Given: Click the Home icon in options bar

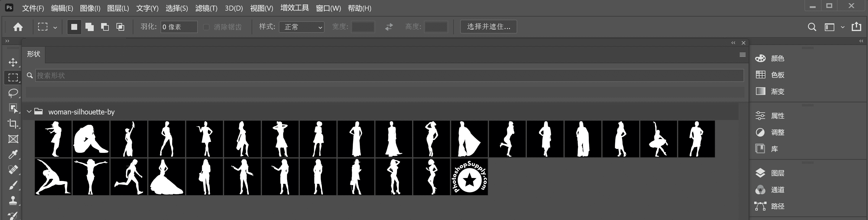Looking at the screenshot, I should tap(18, 27).
